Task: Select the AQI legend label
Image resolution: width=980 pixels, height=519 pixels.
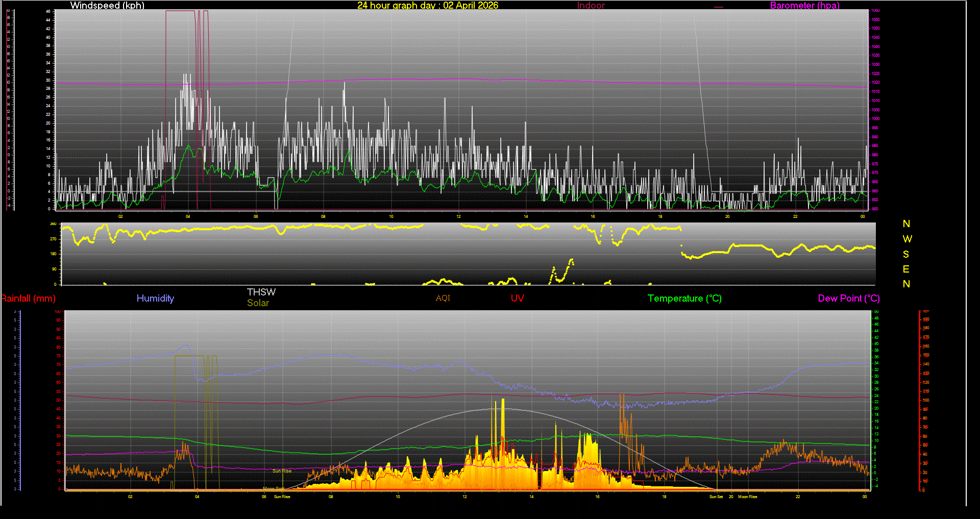Action: [443, 298]
